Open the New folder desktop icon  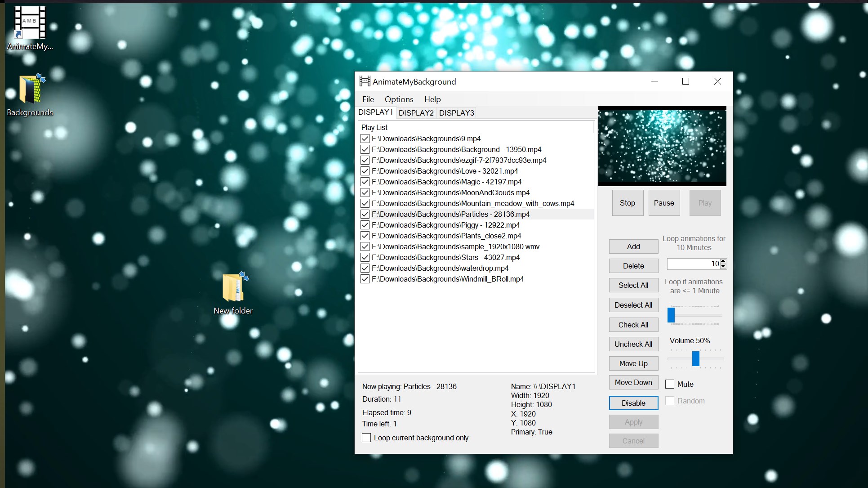[233, 288]
